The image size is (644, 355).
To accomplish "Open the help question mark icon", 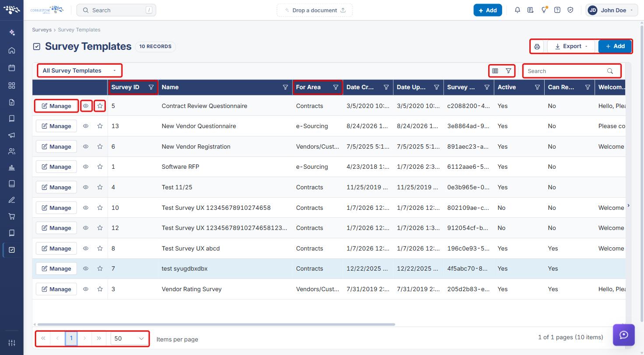I will coord(557,10).
